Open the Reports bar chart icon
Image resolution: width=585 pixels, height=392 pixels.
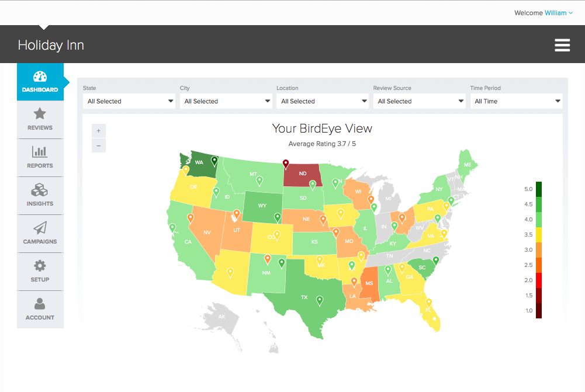40,151
